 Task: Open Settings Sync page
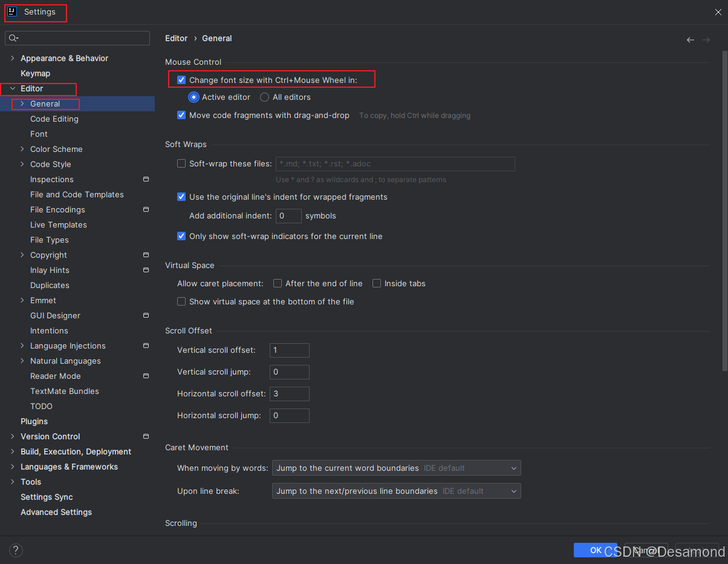[x=47, y=497]
